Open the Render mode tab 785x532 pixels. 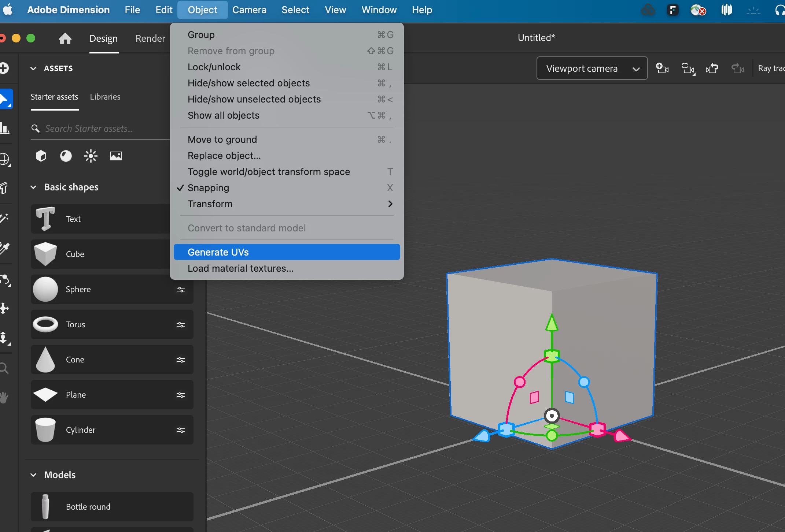(150, 38)
